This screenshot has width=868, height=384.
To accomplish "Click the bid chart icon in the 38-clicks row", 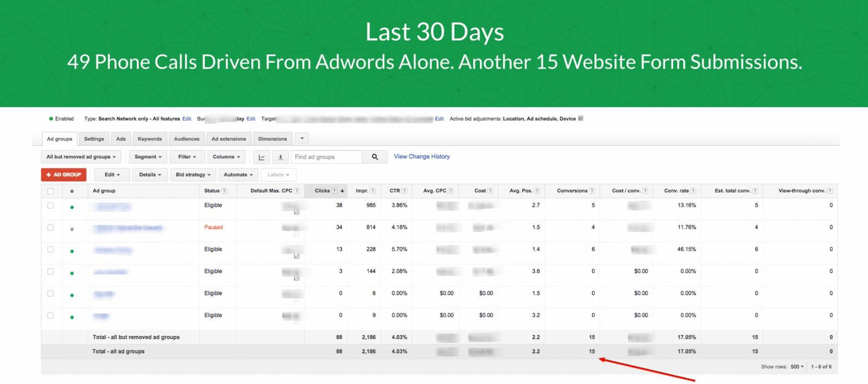I will pos(297,212).
